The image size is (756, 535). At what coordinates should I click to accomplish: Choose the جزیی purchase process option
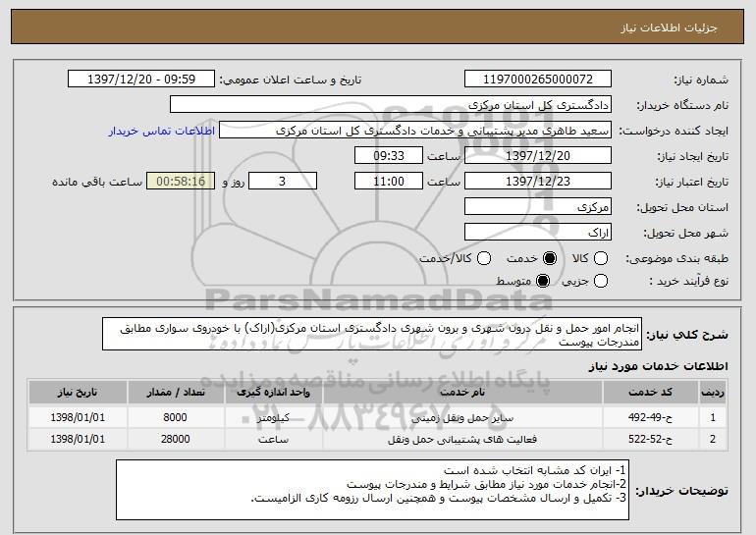click(600, 281)
